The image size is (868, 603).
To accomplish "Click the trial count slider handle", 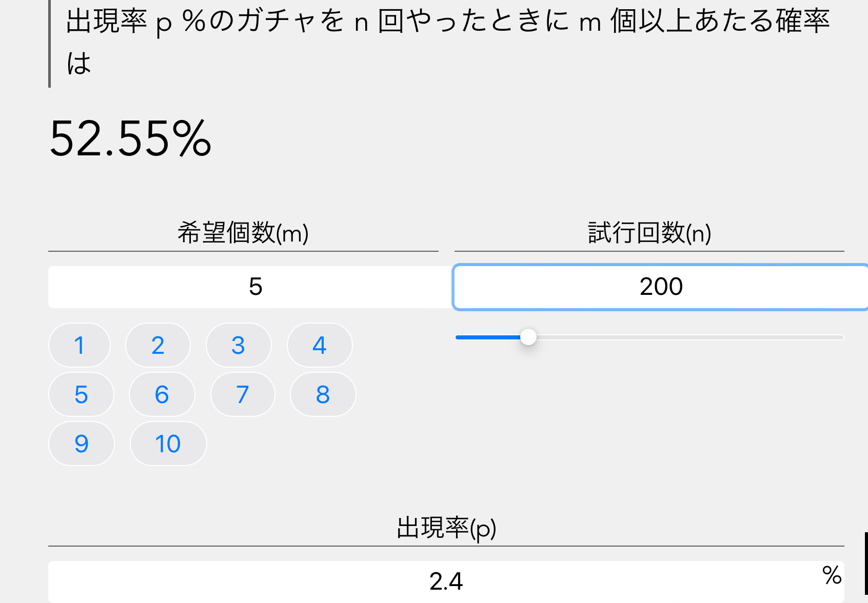I will [x=528, y=337].
